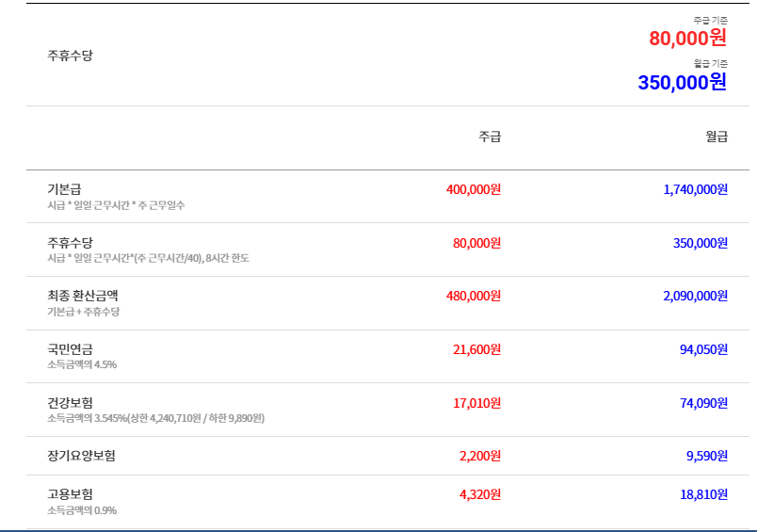Image resolution: width=757 pixels, height=532 pixels.
Task: Select the 400,000원 weekly base pay value
Action: tap(473, 189)
